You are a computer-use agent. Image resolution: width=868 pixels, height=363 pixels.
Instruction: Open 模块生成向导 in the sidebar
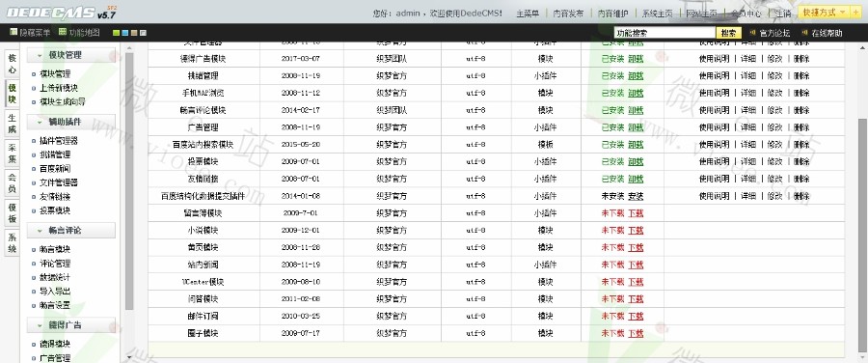coord(63,102)
